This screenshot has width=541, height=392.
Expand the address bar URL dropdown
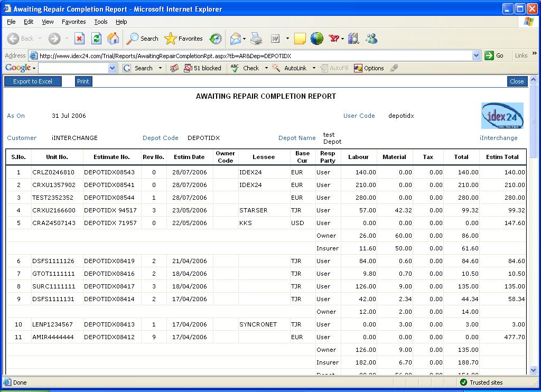click(476, 55)
